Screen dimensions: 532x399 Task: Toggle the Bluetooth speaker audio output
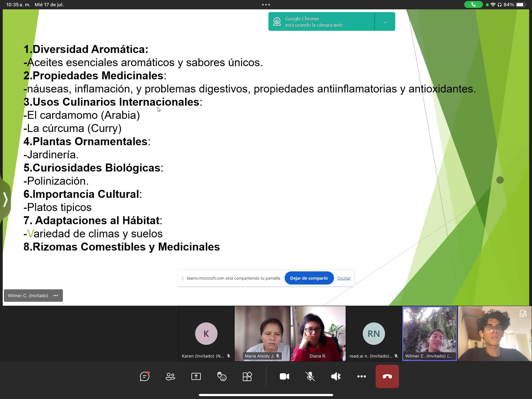[336, 376]
